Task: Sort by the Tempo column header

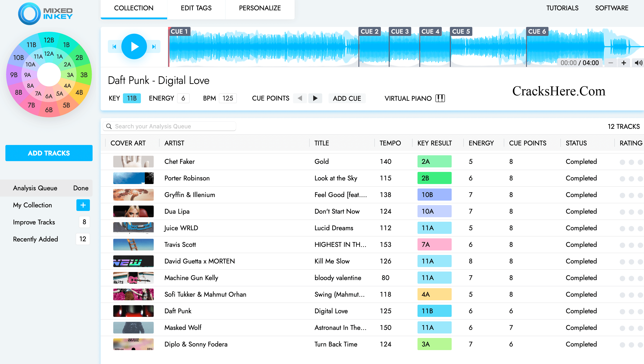Action: click(390, 143)
